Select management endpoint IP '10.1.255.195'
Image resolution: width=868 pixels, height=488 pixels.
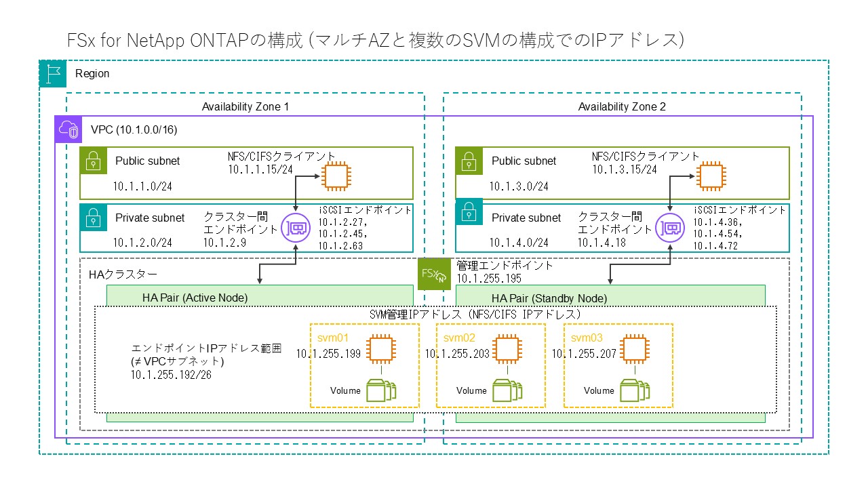pos(490,278)
